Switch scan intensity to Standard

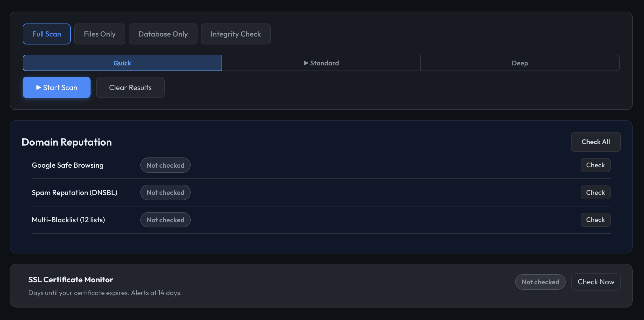tap(321, 63)
